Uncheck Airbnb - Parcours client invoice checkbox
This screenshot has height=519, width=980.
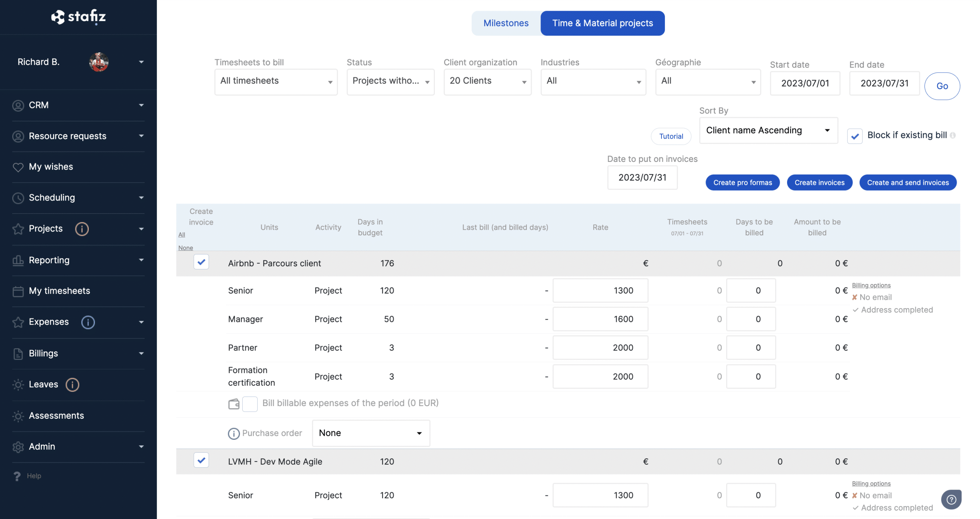(x=201, y=263)
